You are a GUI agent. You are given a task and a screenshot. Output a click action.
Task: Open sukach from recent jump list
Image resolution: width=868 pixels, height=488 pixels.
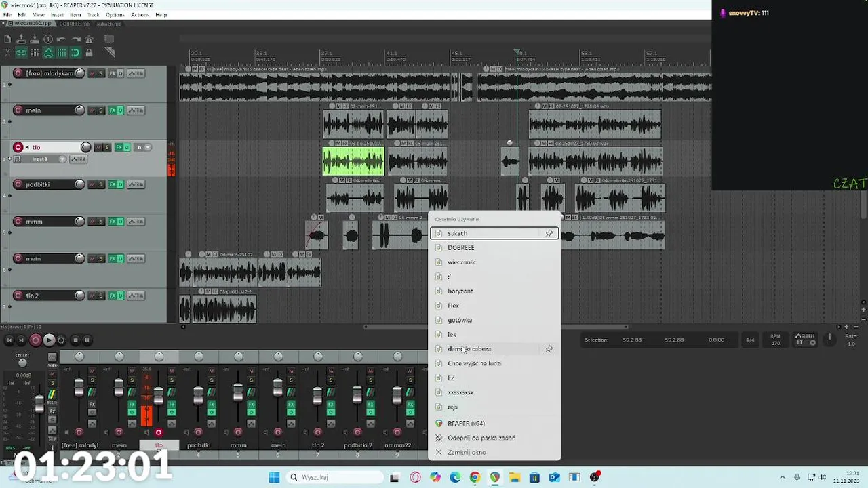tap(494, 233)
